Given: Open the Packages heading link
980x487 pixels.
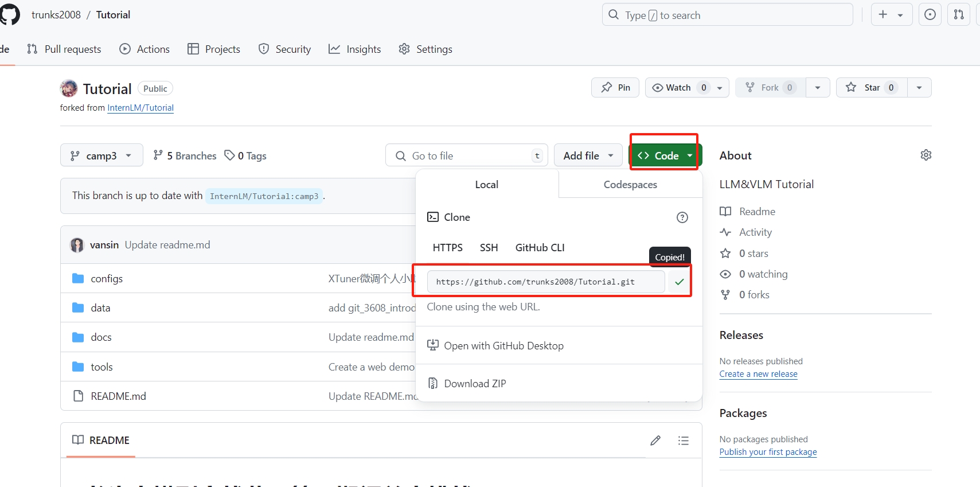Looking at the screenshot, I should point(743,414).
